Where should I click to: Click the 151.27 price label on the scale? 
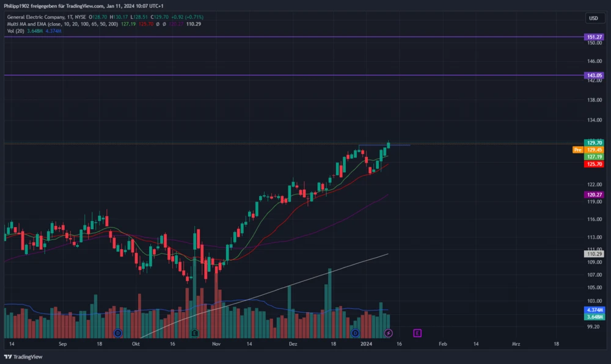pos(595,37)
